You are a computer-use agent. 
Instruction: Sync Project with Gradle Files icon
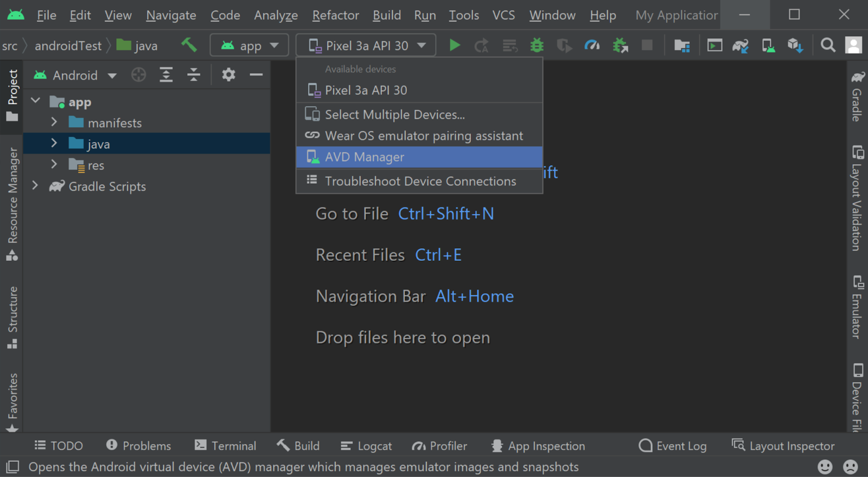741,46
